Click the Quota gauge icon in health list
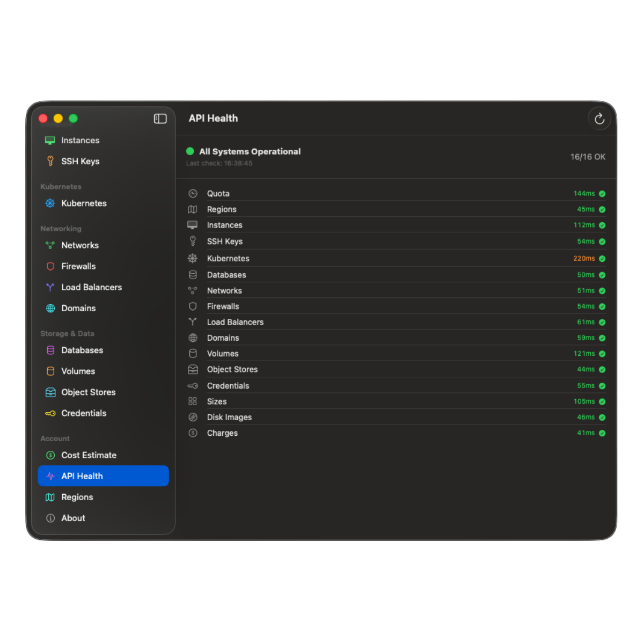 click(193, 193)
